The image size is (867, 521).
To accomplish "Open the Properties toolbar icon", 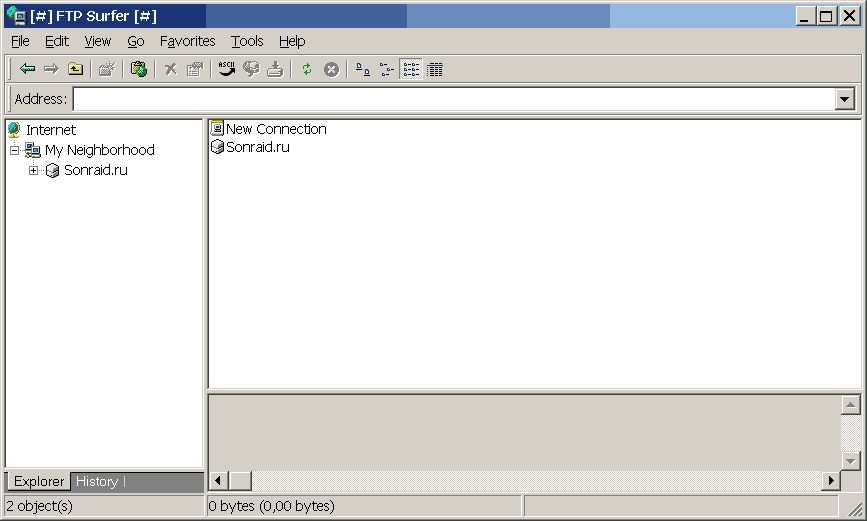I will 195,69.
